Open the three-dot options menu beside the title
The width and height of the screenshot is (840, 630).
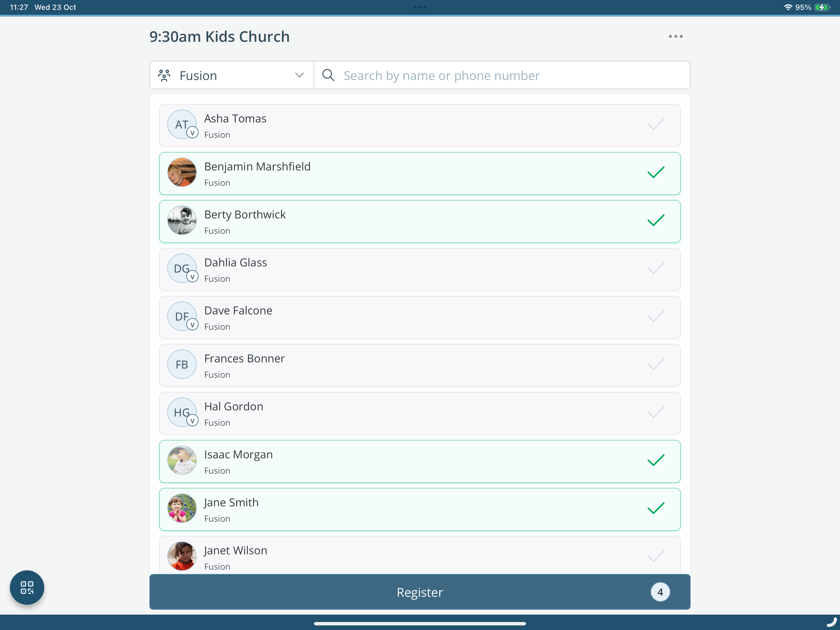coord(676,37)
